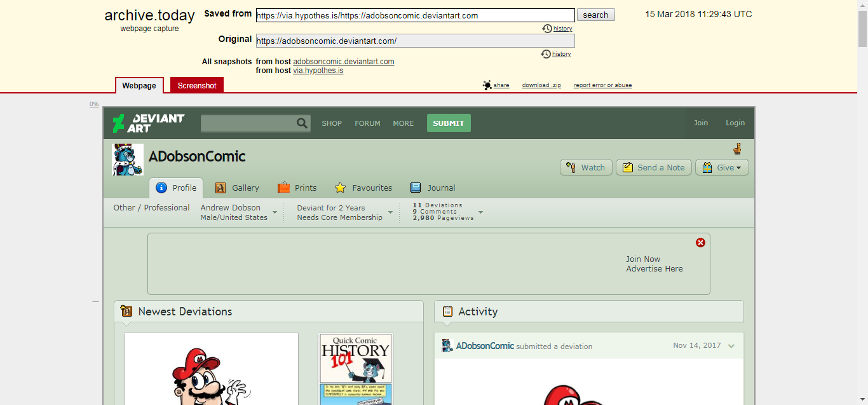Click report error or abuse link
Viewport: 868px width, 405px height.
click(x=603, y=85)
